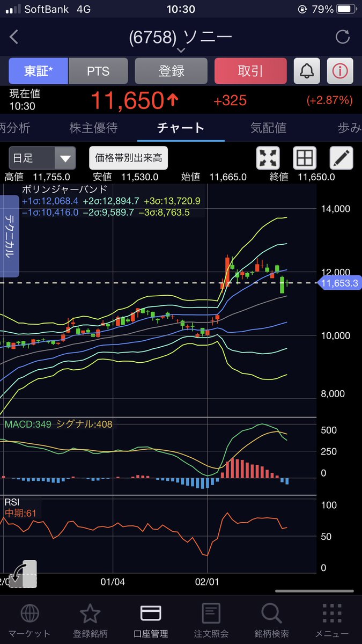Tap the rotate-screen icon at chart corner
This screenshot has height=644, width=362.
click(x=23, y=574)
